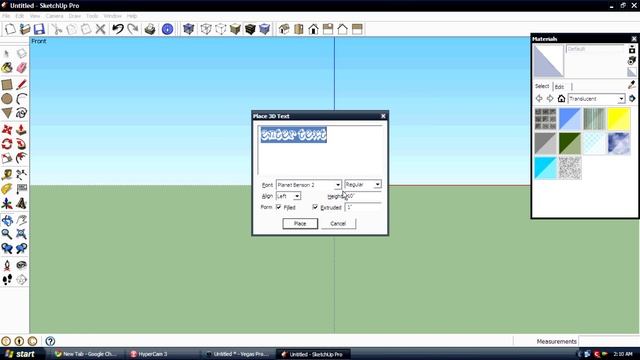Switch to the Select tab in Materials

(542, 86)
